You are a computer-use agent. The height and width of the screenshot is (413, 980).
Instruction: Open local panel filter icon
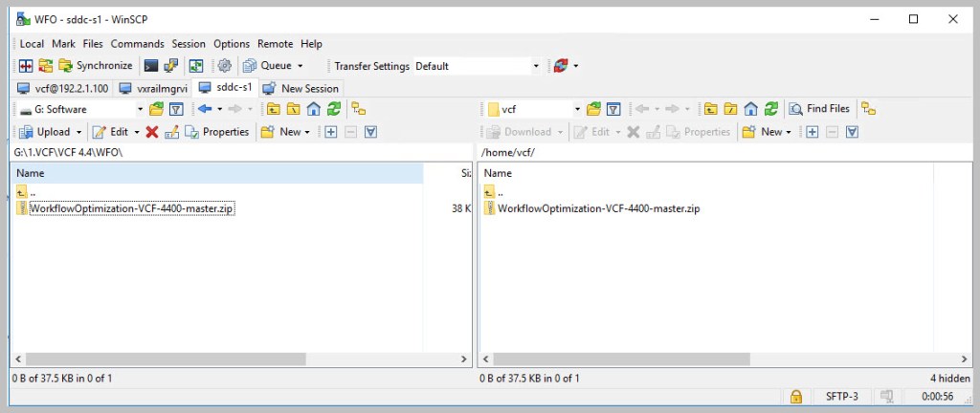pos(176,109)
